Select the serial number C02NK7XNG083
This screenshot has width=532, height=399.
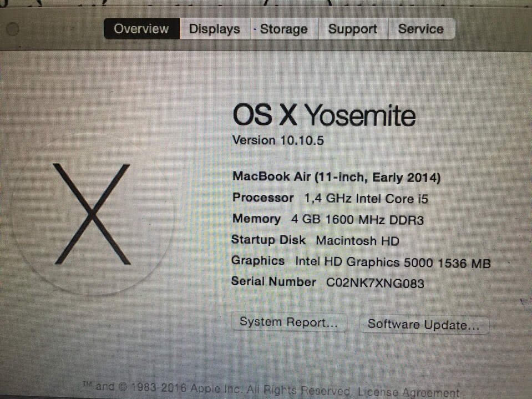click(x=375, y=283)
